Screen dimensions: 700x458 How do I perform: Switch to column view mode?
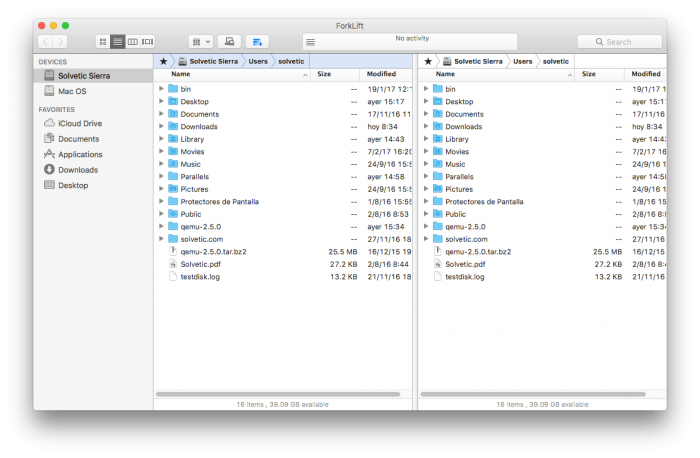point(133,42)
